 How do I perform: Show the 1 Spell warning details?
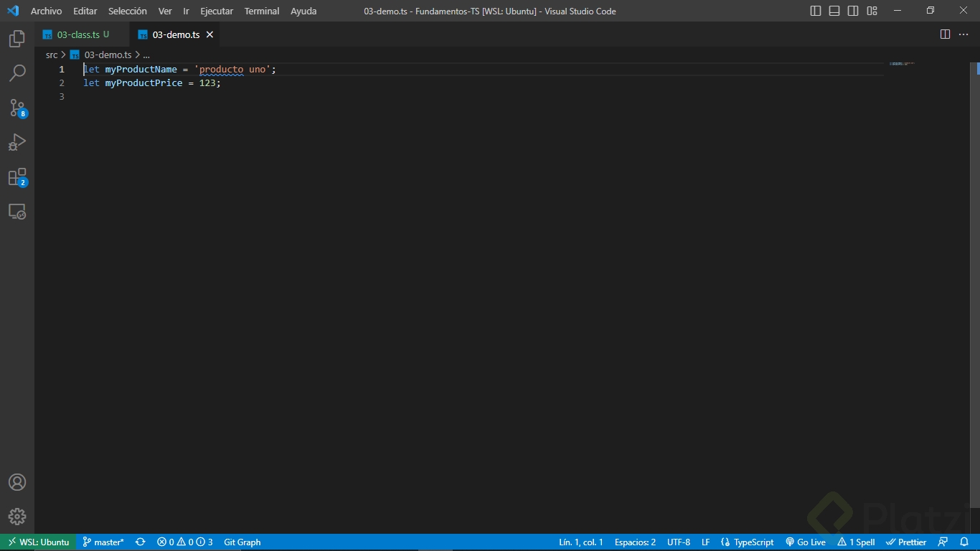pyautogui.click(x=856, y=542)
